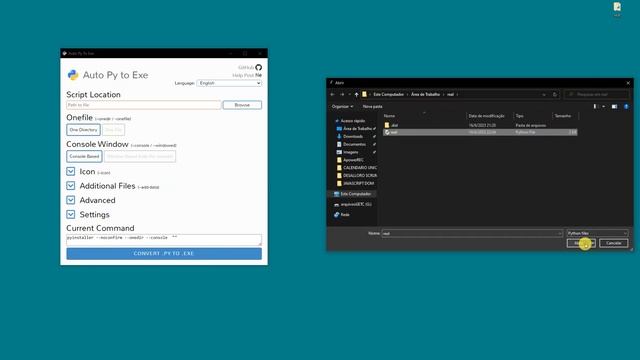
Task: Sort files by the Tipo column
Action: tap(533, 116)
